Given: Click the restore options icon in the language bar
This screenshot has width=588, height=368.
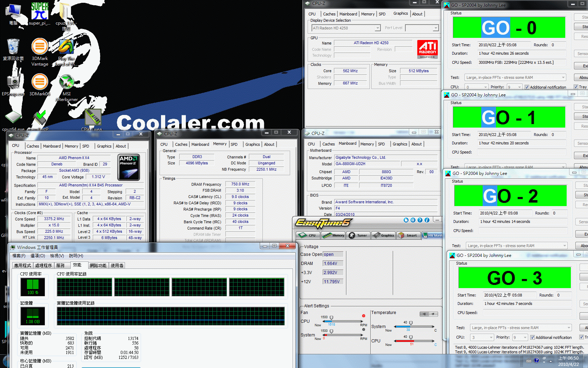Looking at the screenshot, I should [x=544, y=359].
